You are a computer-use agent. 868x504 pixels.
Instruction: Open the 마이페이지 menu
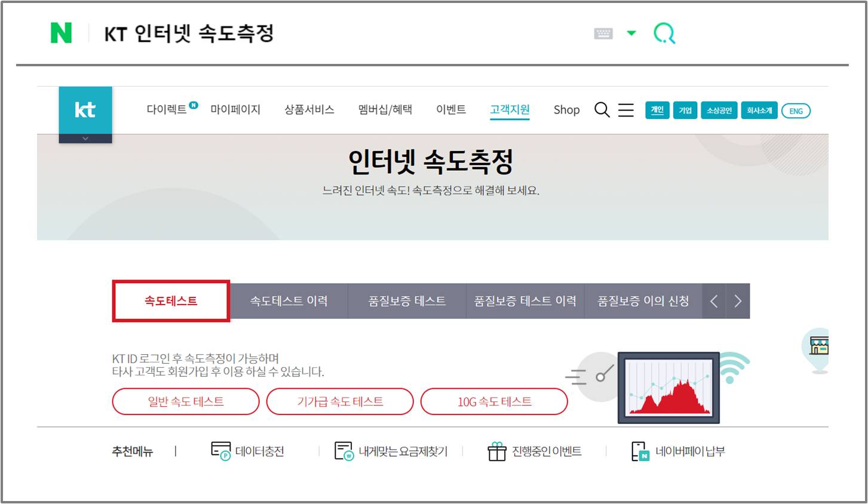[235, 110]
